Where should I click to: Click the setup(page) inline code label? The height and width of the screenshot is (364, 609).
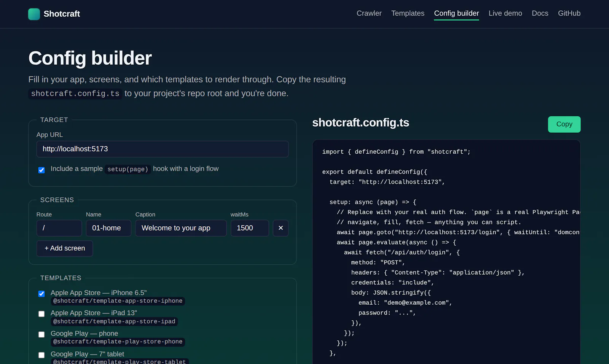(128, 169)
